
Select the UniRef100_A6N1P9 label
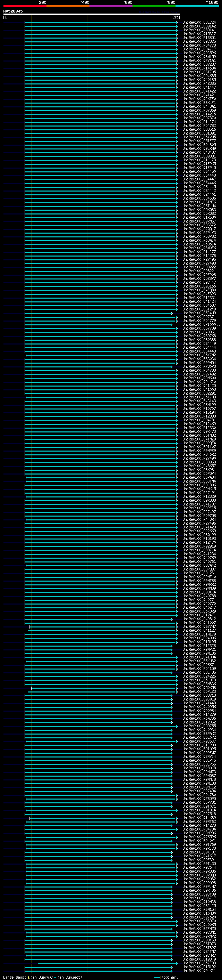tap(199, 405)
